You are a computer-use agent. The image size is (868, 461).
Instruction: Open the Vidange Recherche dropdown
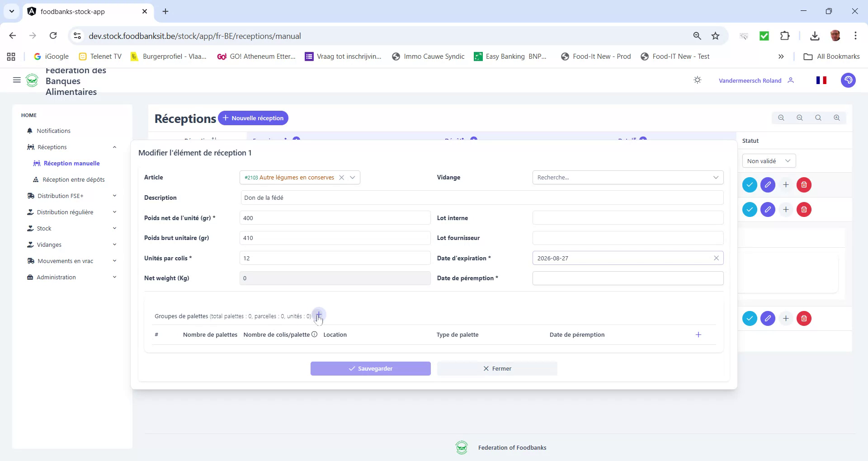pyautogui.click(x=716, y=177)
